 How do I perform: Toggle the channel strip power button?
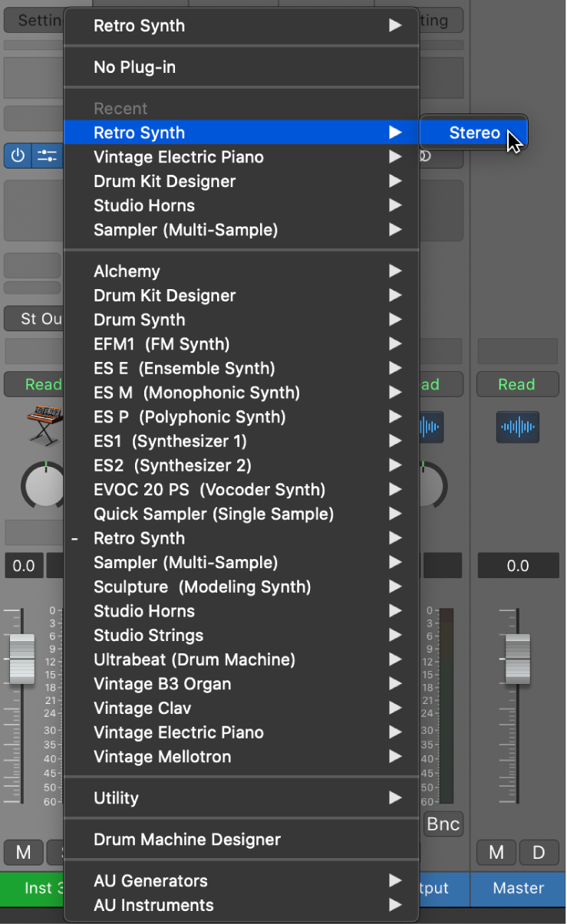17,156
